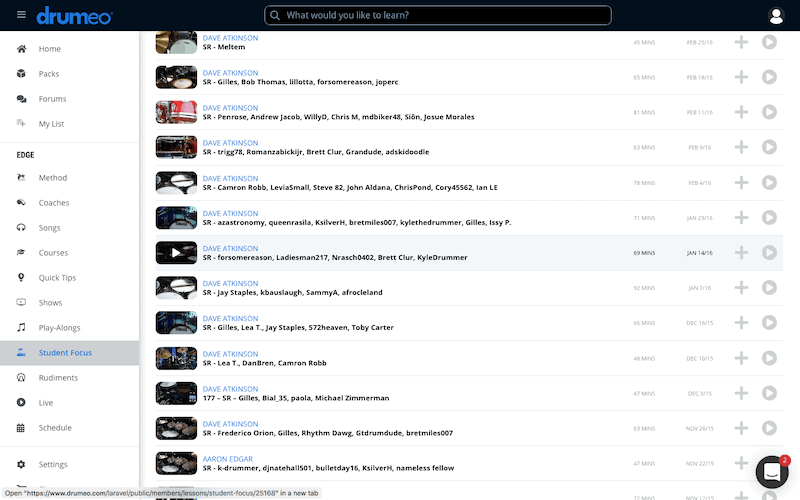Click the Rudiments icon
Screen dimensions: 800x500
point(21,378)
